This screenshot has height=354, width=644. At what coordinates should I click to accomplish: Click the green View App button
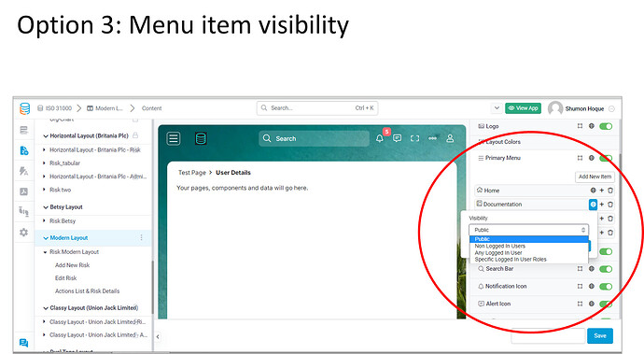pos(523,108)
